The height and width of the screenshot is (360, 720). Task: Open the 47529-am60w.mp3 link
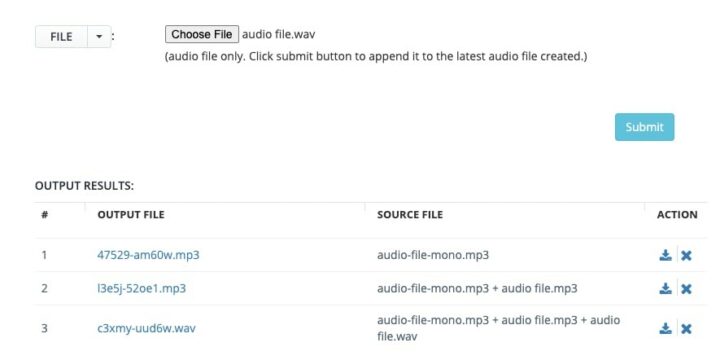coord(148,255)
